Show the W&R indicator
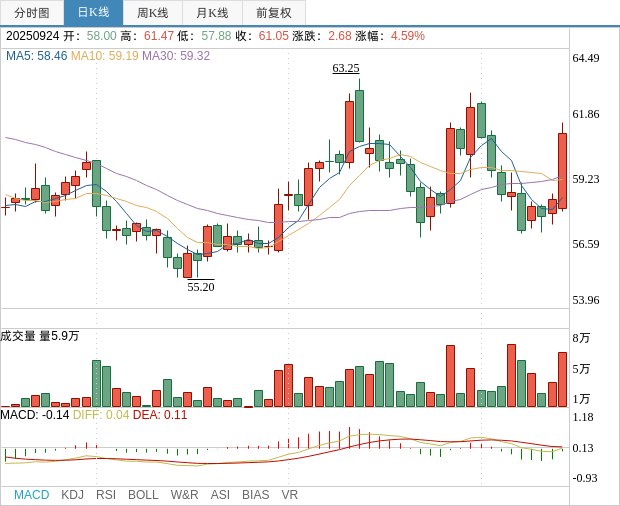The height and width of the screenshot is (506, 620). pyautogui.click(x=184, y=495)
